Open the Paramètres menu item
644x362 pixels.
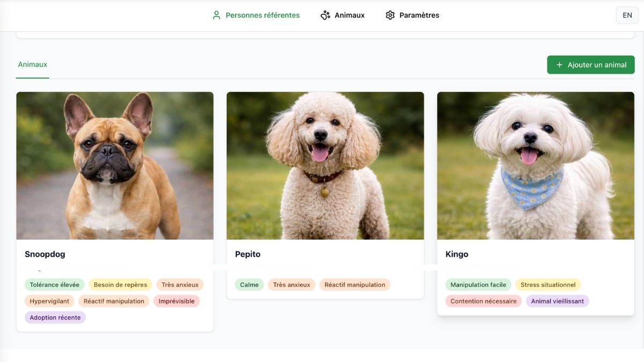pos(419,15)
